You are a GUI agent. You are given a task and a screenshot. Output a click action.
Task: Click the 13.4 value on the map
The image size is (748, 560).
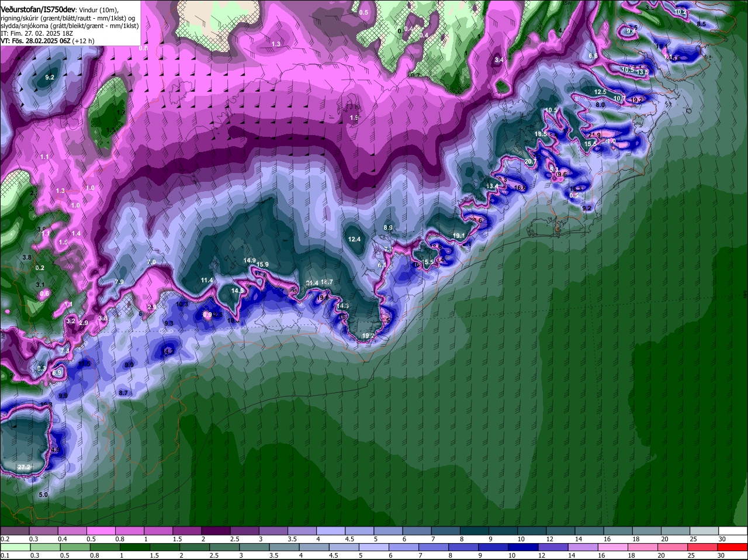pyautogui.click(x=493, y=186)
